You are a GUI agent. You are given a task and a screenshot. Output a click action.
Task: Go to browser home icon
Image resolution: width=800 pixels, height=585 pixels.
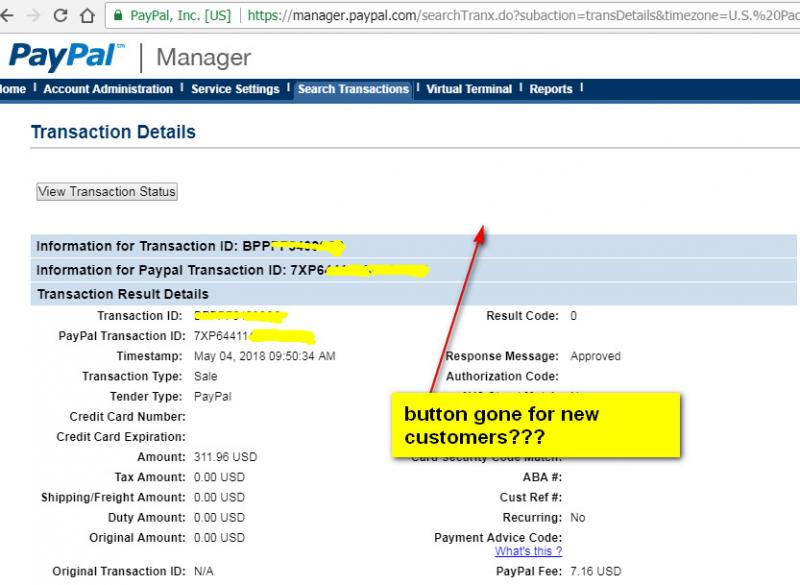[x=87, y=15]
